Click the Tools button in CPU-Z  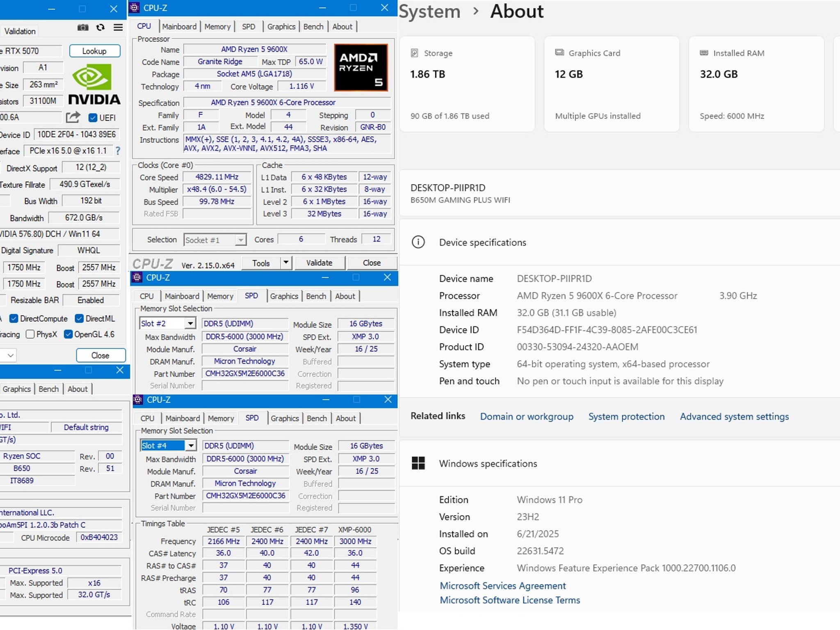point(261,263)
